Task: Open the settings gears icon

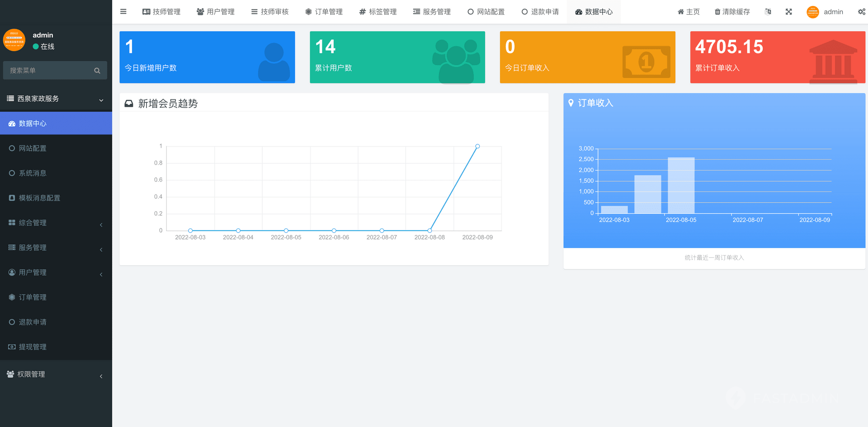Action: pos(861,12)
